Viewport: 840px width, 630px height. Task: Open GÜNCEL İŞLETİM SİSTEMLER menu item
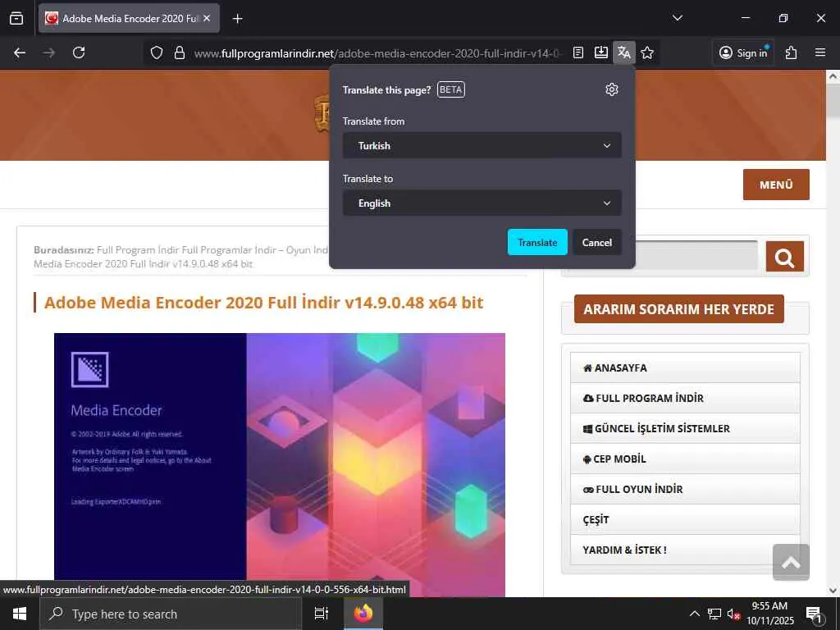(685, 428)
